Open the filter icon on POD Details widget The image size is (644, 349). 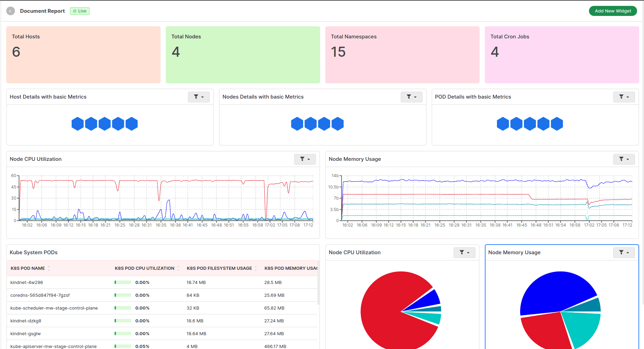(x=621, y=97)
